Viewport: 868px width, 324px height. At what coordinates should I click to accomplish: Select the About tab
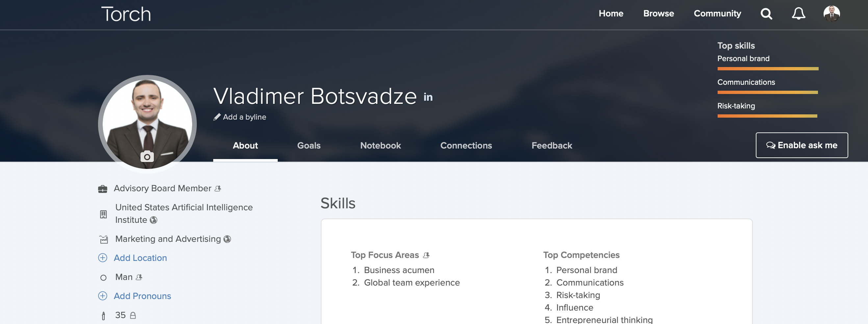pyautogui.click(x=245, y=146)
